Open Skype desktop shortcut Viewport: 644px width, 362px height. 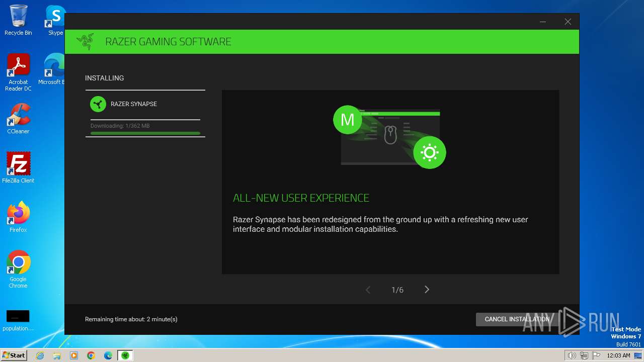pos(55,20)
